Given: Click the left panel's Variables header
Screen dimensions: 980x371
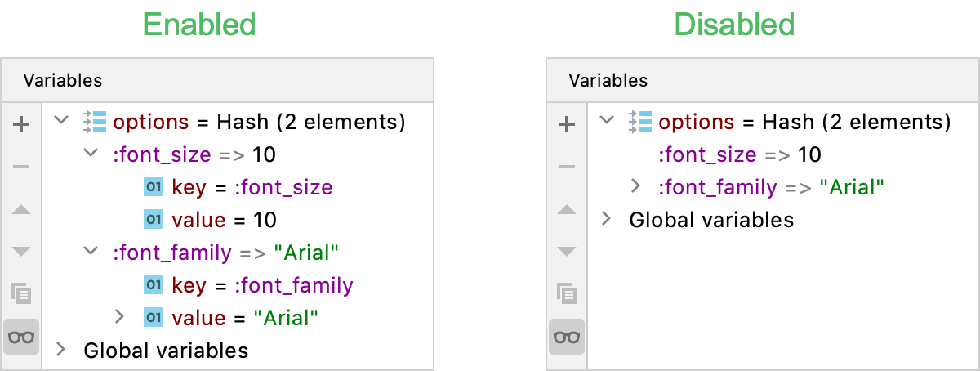Looking at the screenshot, I should [x=63, y=80].
